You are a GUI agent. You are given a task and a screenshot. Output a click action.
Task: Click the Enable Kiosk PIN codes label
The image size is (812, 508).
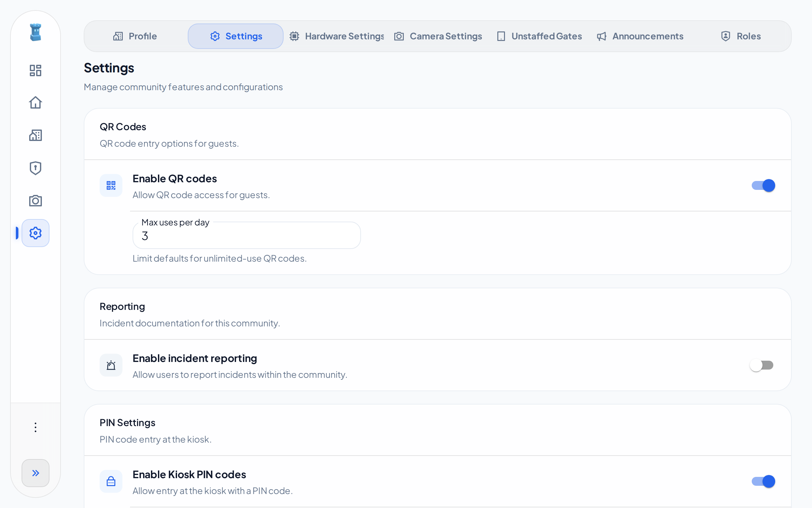(x=189, y=475)
